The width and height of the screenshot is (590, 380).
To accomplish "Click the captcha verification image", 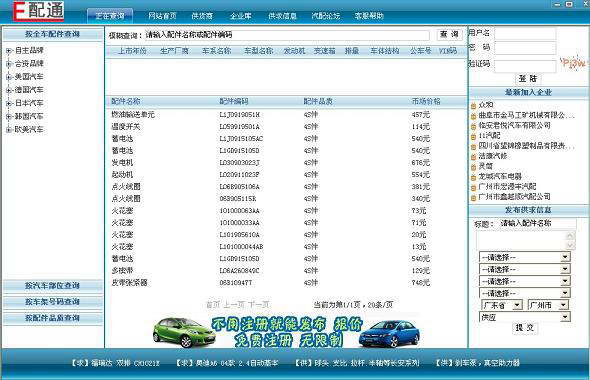I will pos(573,63).
